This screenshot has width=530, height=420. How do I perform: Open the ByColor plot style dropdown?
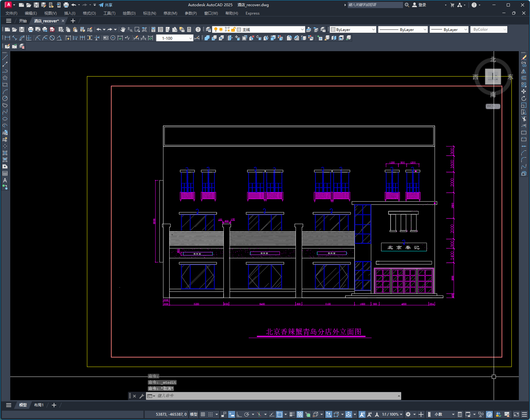pos(505,29)
